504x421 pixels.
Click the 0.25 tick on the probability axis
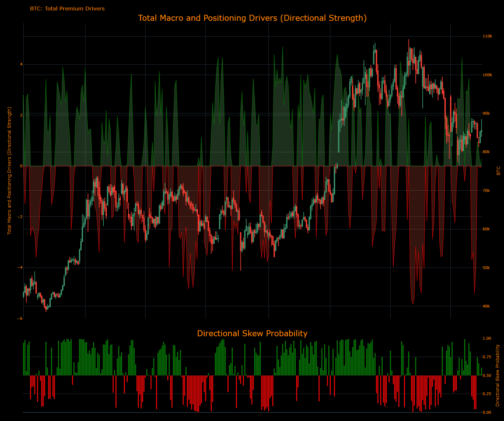point(487,394)
